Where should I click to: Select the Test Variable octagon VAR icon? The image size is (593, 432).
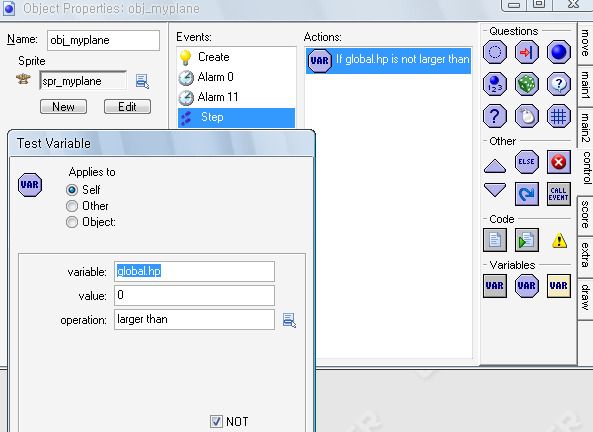coord(526,286)
